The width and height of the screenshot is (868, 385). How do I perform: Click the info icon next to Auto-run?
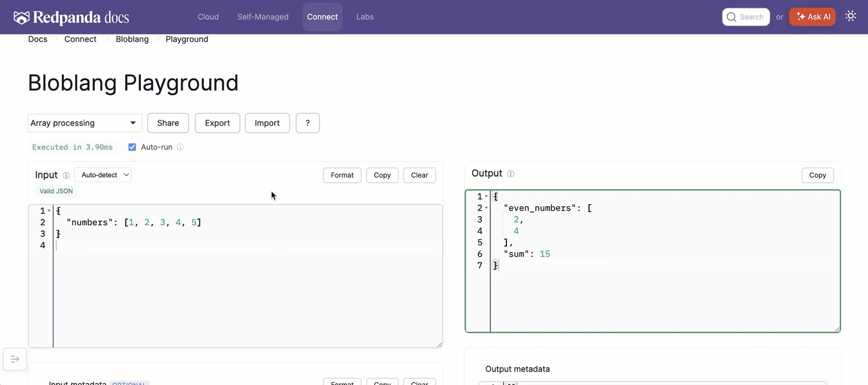coord(180,147)
